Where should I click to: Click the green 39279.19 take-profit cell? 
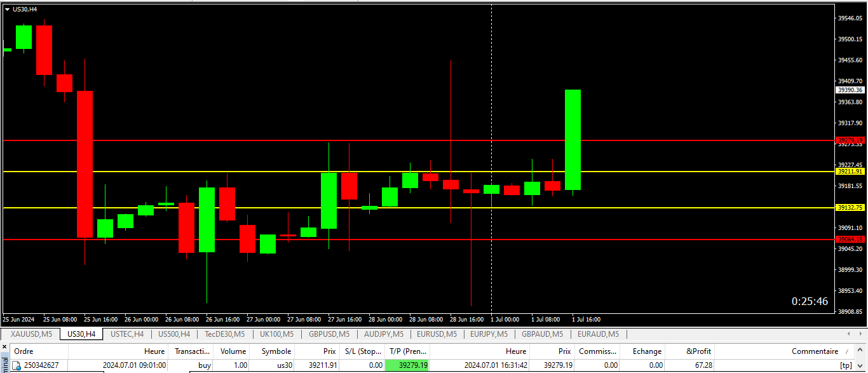pyautogui.click(x=407, y=365)
